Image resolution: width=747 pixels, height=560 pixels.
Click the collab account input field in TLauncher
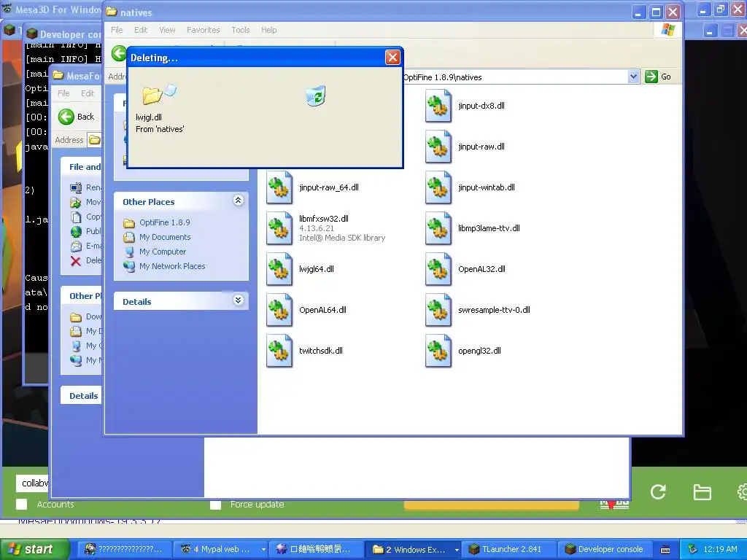pyautogui.click(x=32, y=483)
